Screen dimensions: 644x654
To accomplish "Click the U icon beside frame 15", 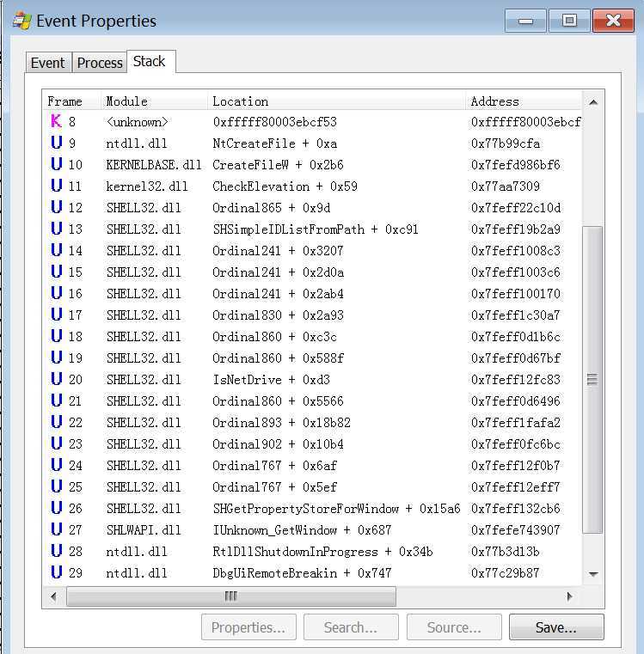I will pos(57,272).
